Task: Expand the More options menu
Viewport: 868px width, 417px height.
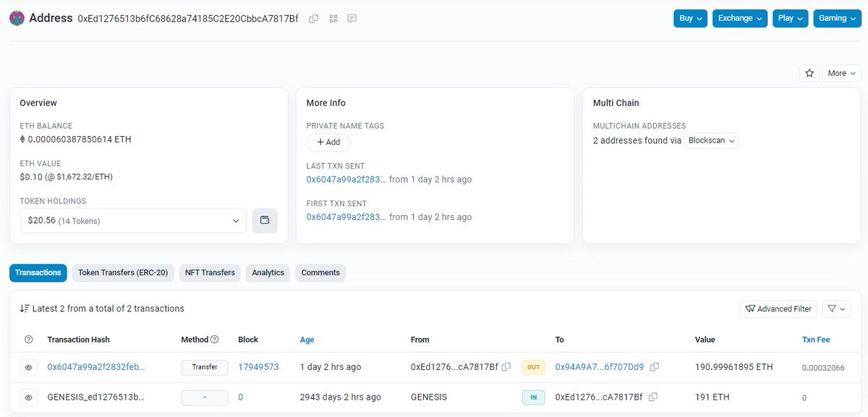Action: pos(841,73)
